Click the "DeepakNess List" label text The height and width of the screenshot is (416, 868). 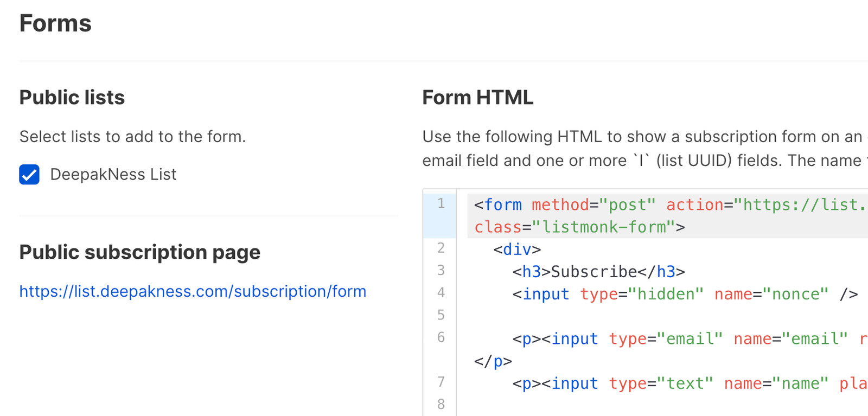coord(113,175)
